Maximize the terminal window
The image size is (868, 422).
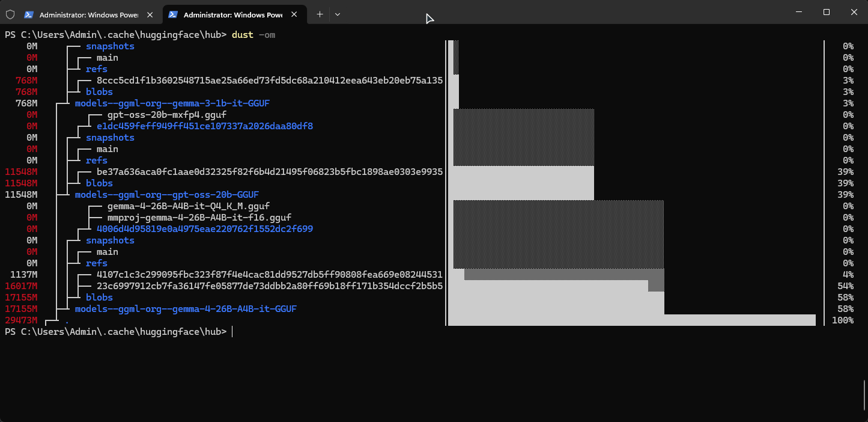826,12
